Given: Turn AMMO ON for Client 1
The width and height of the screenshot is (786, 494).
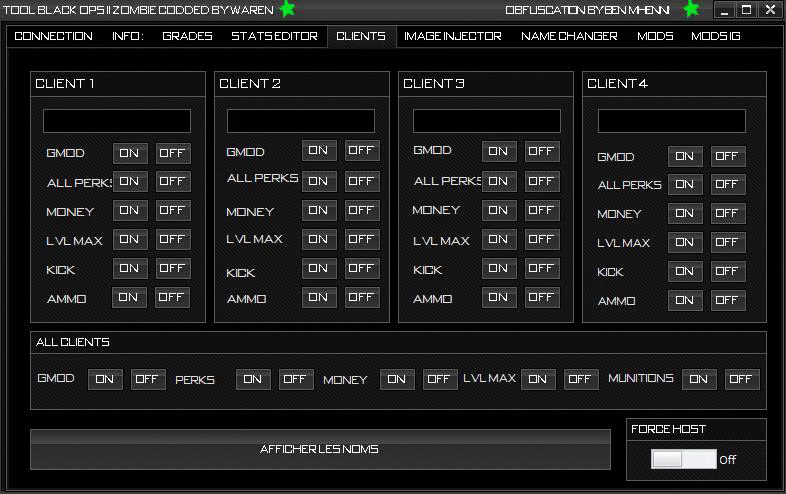Looking at the screenshot, I should click(x=129, y=297).
